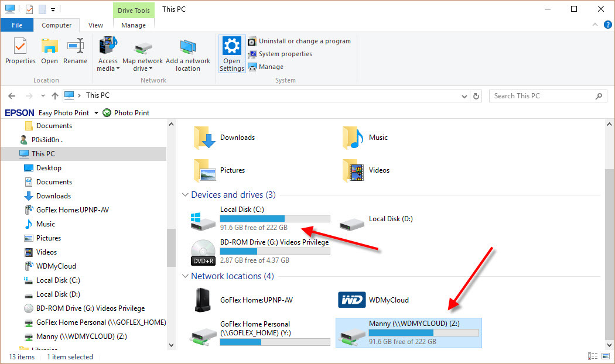Select Local Disk (D:) drive in main pane
This screenshot has width=615, height=364.
(x=376, y=219)
